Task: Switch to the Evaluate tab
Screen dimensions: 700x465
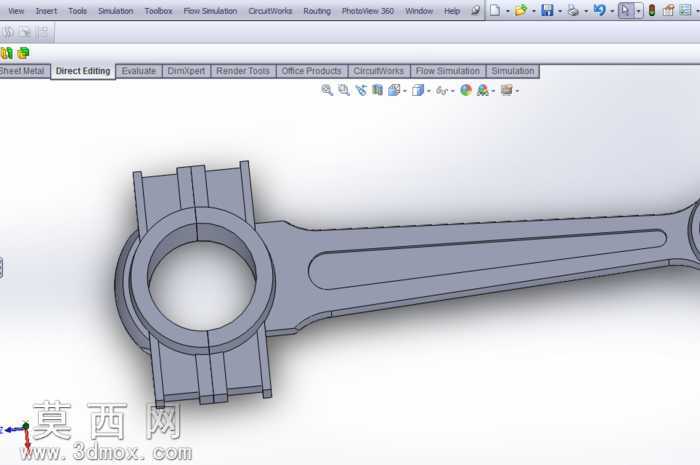Action: [138, 71]
